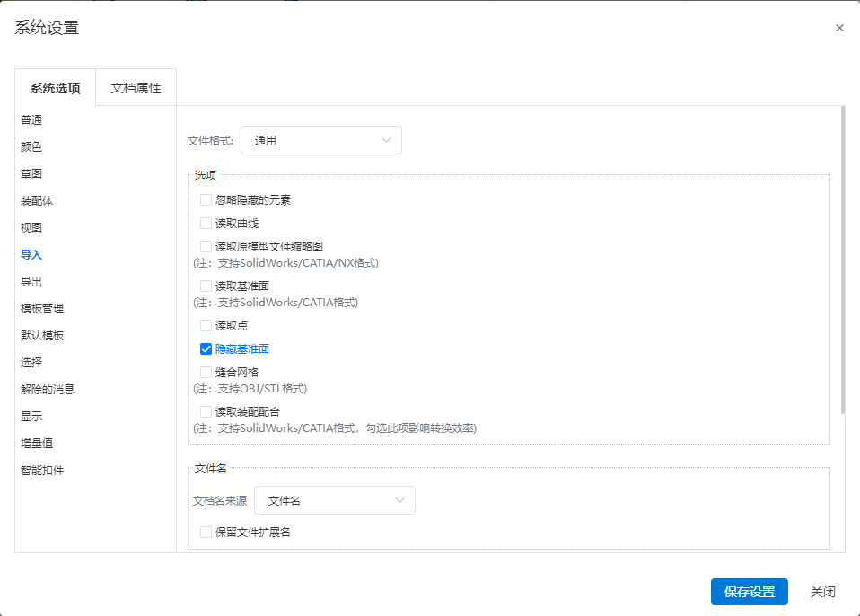Enable the 缝合网格 checkbox
Image resolution: width=860 pixels, height=616 pixels.
206,373
